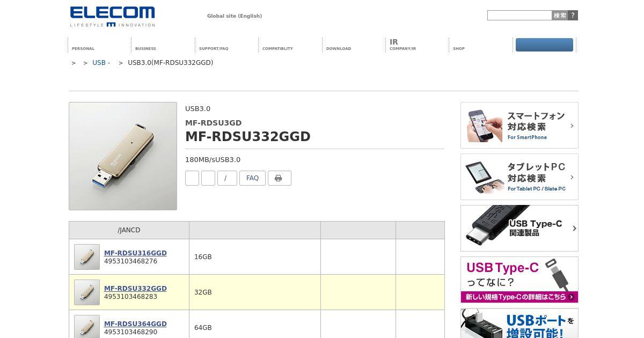Screen dimensions: 644x338
Task: Click the /JANCD column header
Action: tap(129, 230)
